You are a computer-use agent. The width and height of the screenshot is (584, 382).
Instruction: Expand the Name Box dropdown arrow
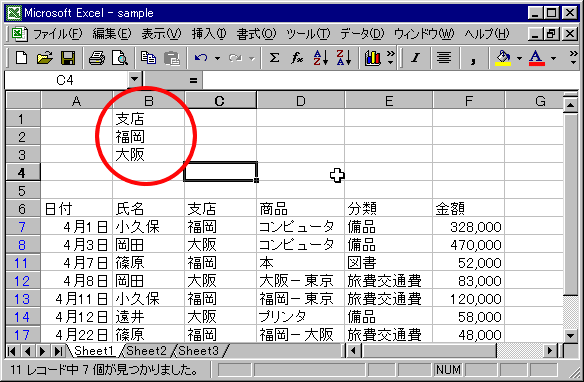point(134,79)
